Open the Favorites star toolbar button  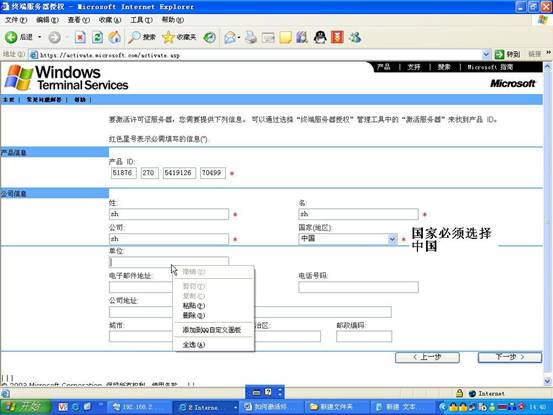tap(179, 37)
